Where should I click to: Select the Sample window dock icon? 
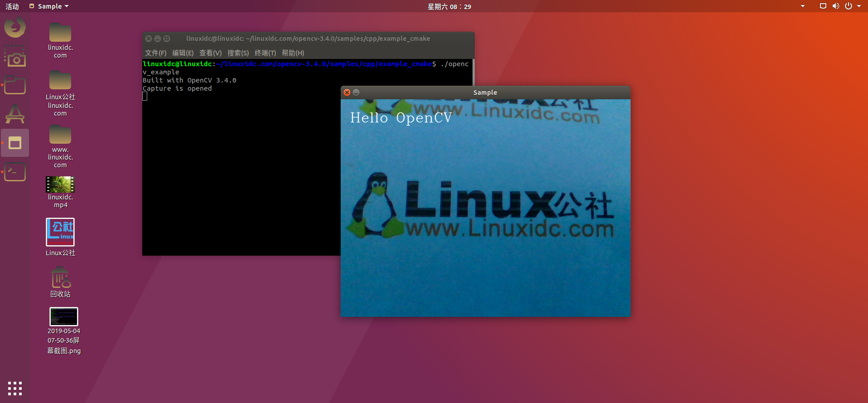point(15,143)
